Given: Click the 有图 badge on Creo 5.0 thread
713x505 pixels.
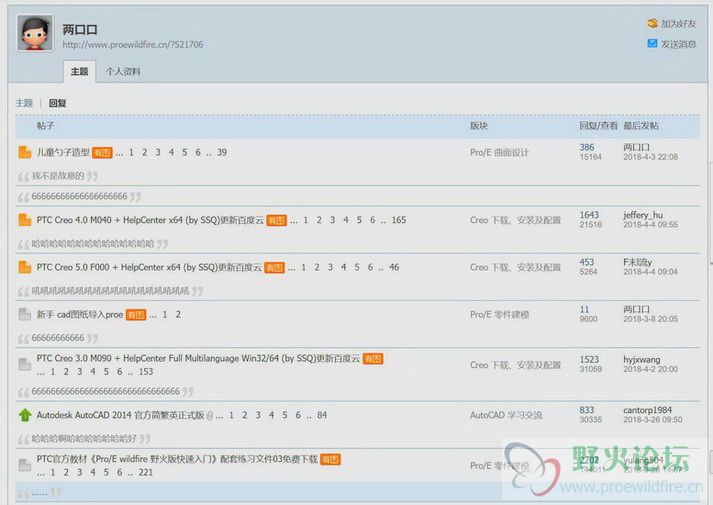Looking at the screenshot, I should tap(274, 268).
